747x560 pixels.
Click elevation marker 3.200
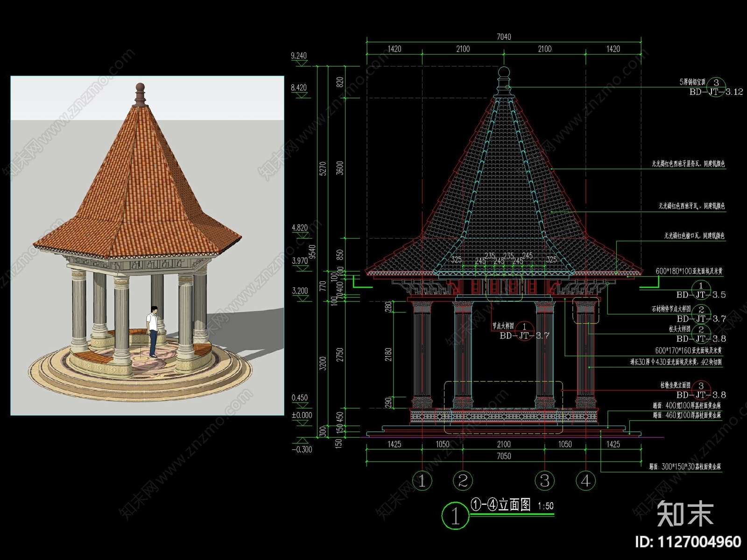pos(300,291)
